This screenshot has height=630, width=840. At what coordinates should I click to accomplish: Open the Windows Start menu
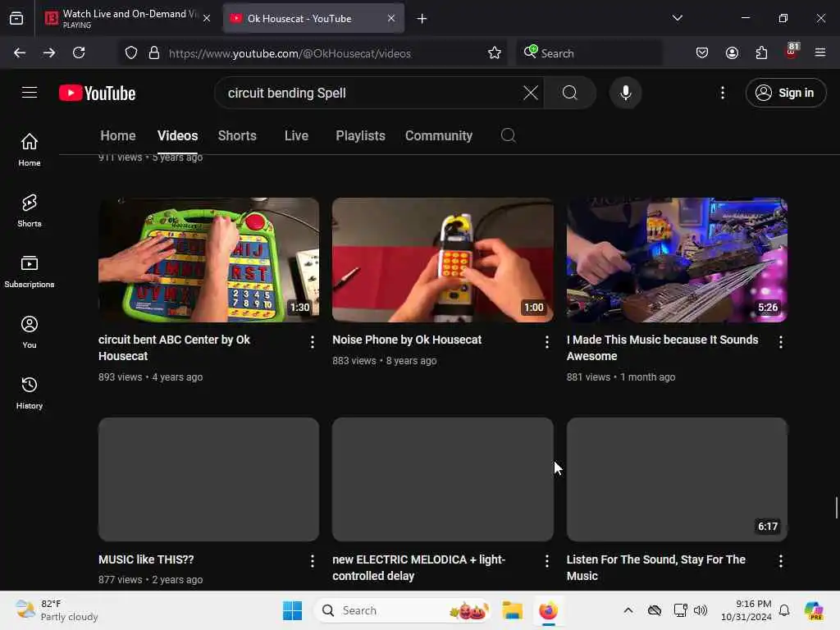292,610
